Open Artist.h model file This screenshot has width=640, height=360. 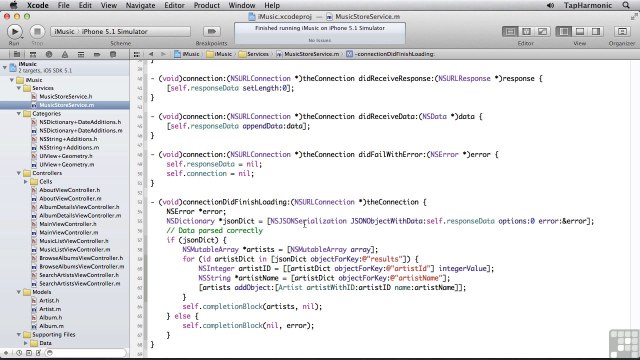pyautogui.click(x=49, y=301)
